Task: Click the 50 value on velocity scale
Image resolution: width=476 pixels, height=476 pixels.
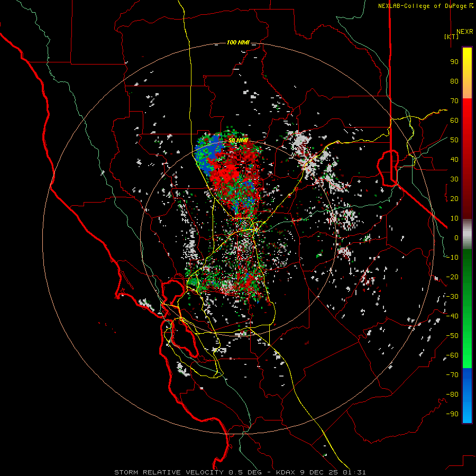Action: 454,140
